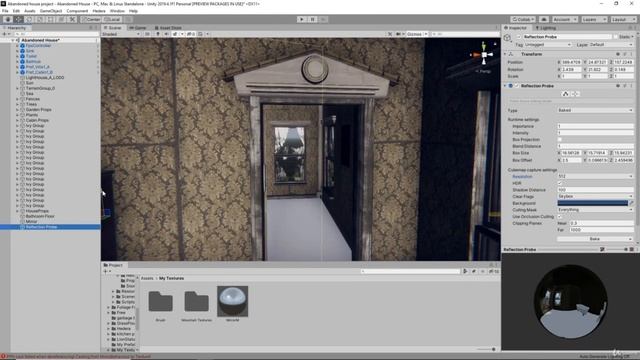Select the Rotate tool in the toolbar
The width and height of the screenshot is (640, 360).
point(29,19)
